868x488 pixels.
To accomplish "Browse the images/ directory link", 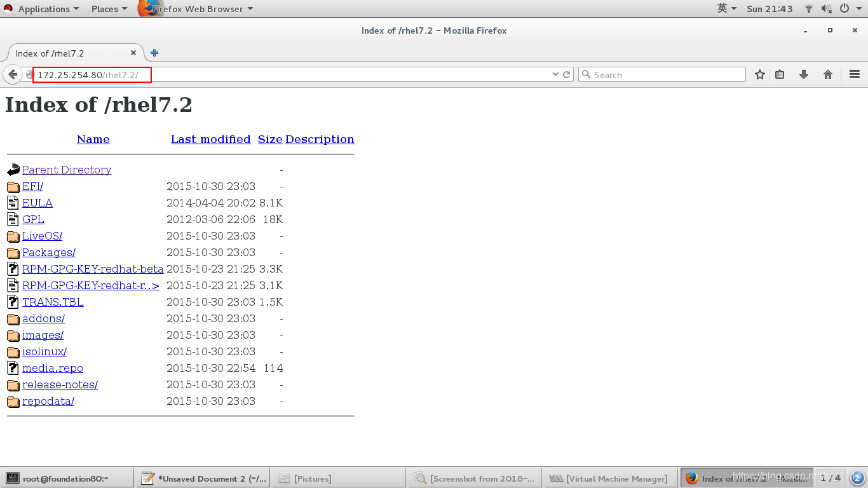I will pyautogui.click(x=43, y=335).
